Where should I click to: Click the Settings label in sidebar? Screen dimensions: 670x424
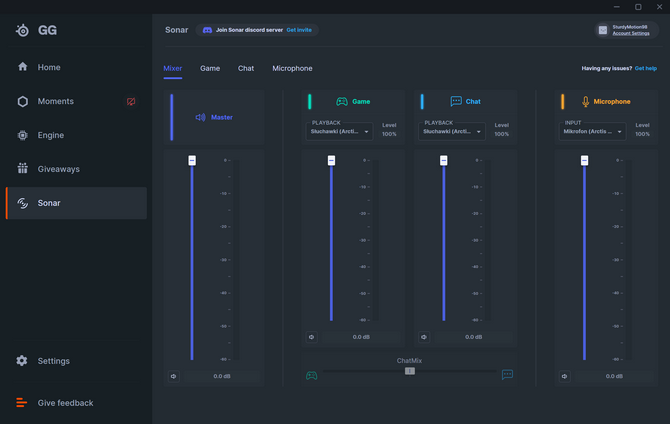pyautogui.click(x=53, y=361)
